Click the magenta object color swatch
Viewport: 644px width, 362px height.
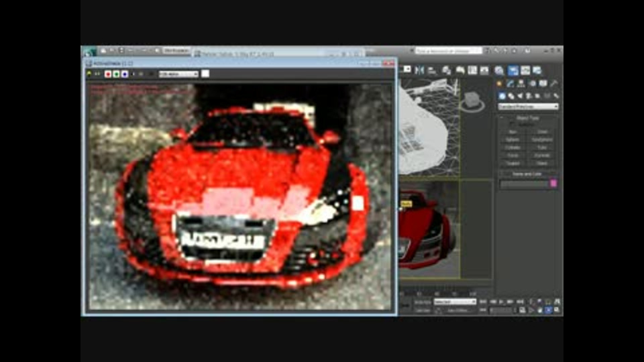553,184
